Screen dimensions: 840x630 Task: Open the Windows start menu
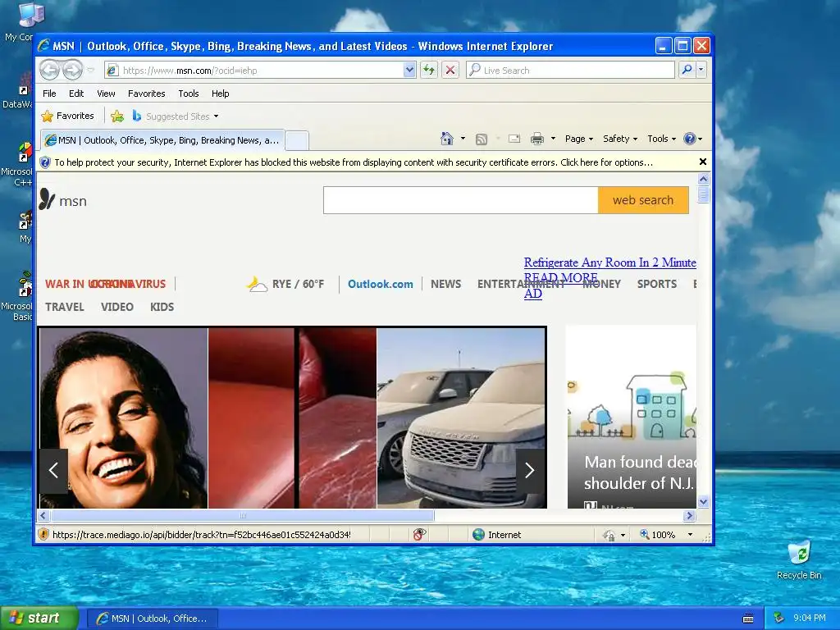(39, 619)
